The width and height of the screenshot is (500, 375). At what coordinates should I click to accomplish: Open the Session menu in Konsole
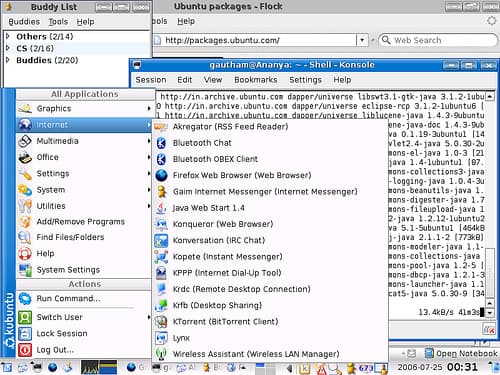151,80
